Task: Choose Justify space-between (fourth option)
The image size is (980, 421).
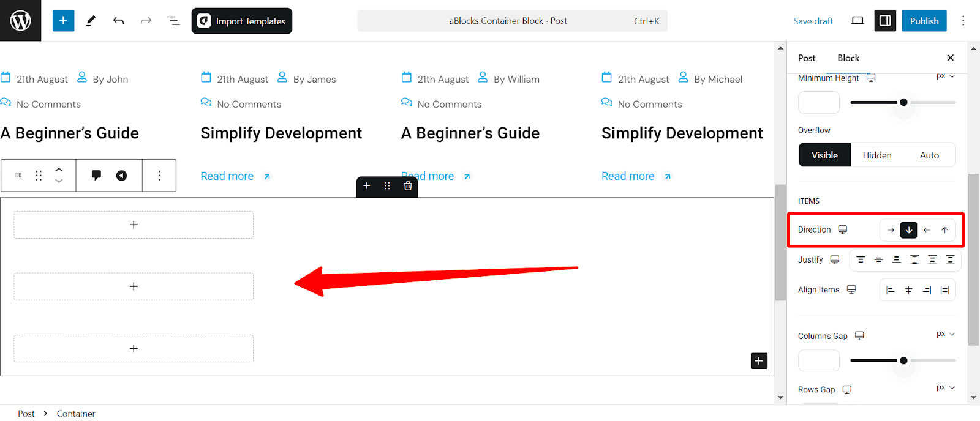Action: pos(914,260)
